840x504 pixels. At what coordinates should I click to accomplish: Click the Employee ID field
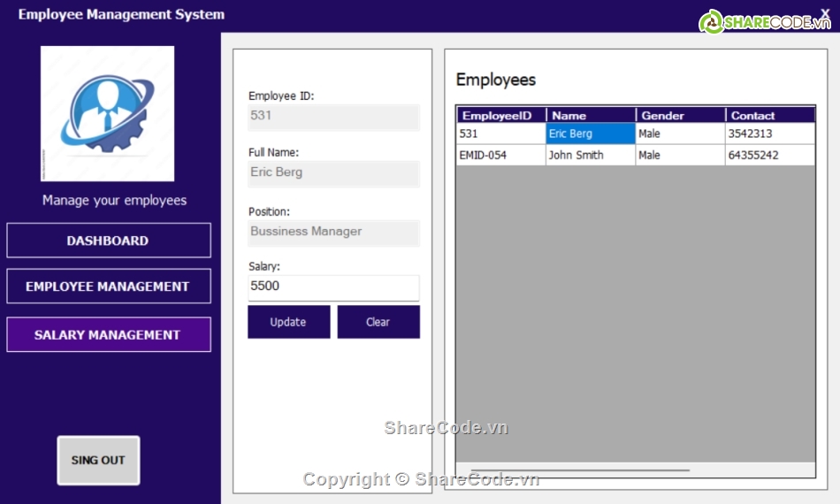tap(333, 116)
